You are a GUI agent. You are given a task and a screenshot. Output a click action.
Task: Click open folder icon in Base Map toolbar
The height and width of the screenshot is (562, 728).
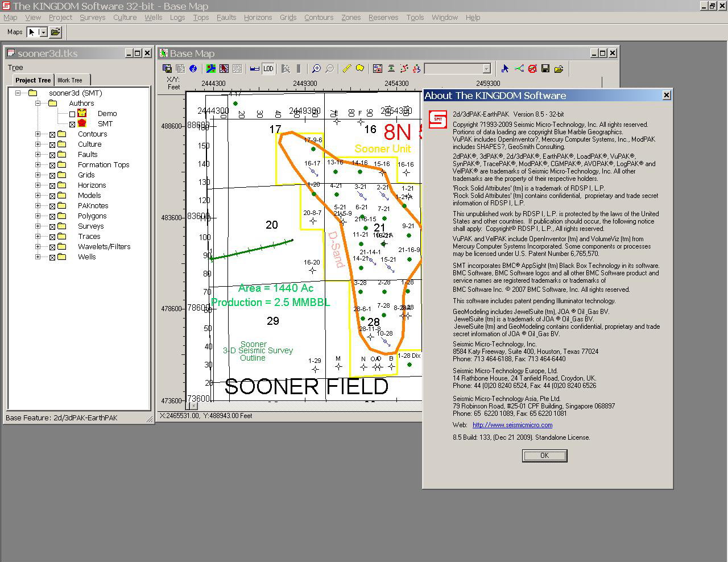point(559,69)
